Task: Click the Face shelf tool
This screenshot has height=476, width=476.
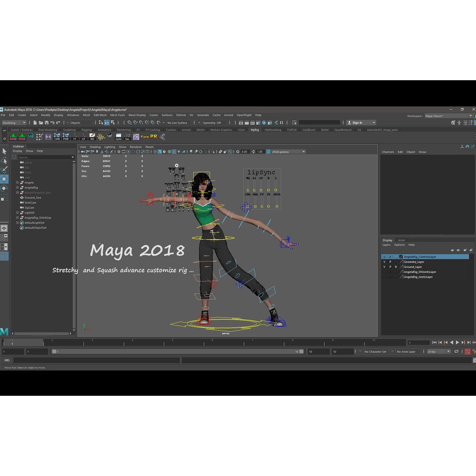Action: coord(145,137)
